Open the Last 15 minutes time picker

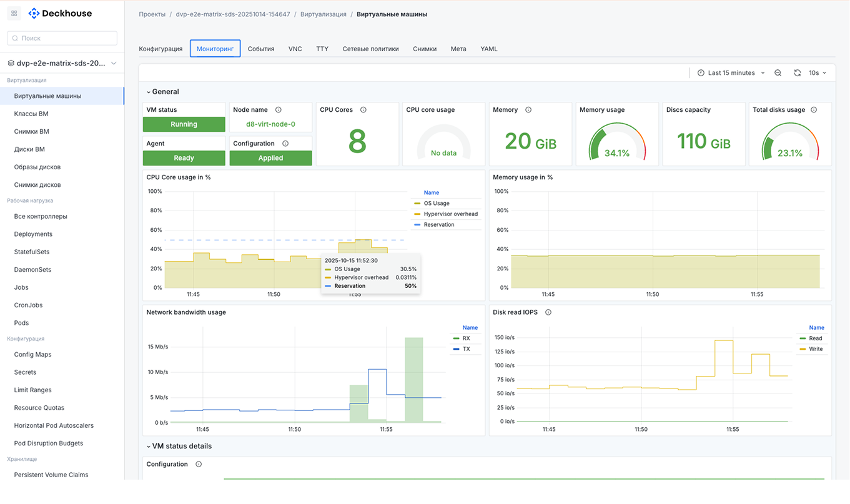click(x=731, y=73)
